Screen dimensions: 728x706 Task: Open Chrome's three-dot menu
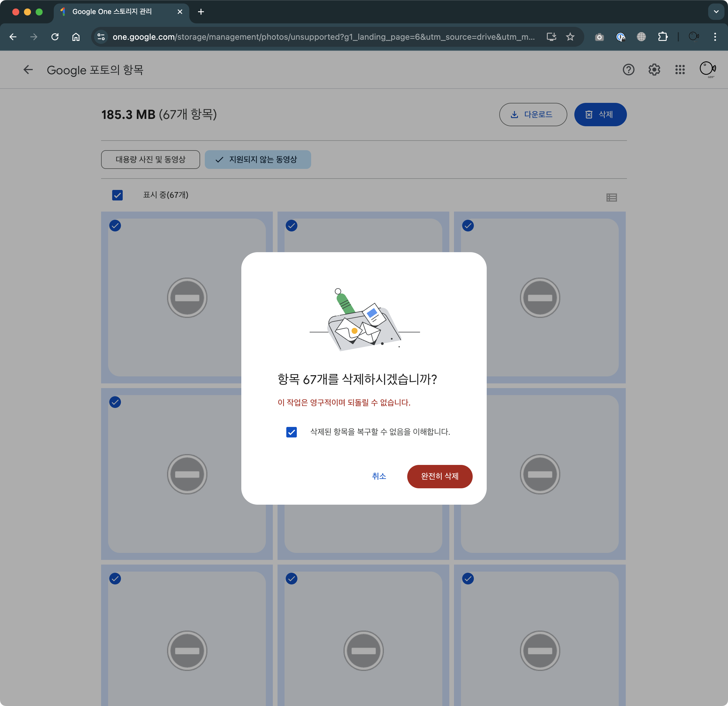pyautogui.click(x=715, y=37)
